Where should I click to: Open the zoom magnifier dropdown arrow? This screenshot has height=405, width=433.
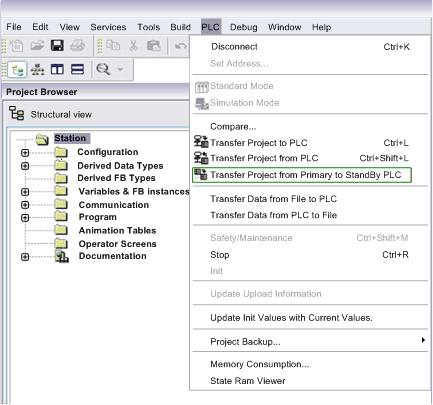[120, 69]
